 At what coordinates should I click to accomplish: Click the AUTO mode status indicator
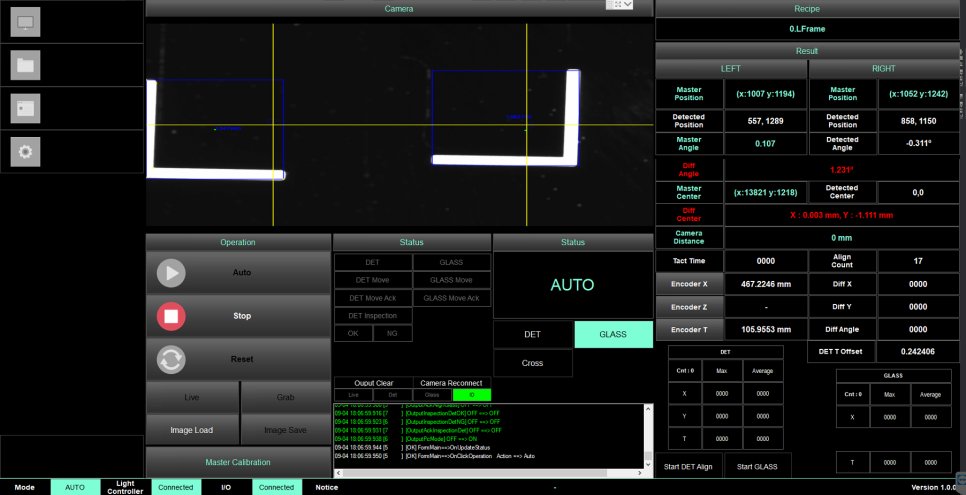(x=75, y=487)
